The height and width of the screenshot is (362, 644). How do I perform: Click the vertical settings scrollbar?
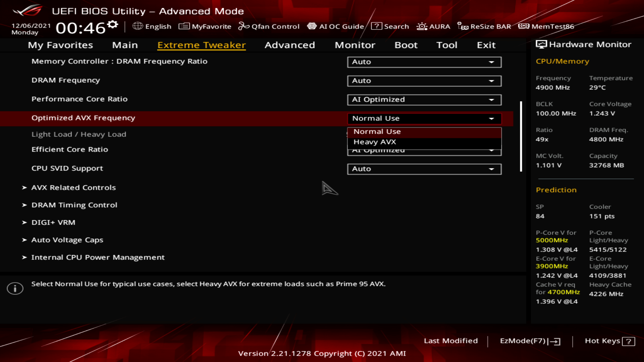click(x=521, y=136)
